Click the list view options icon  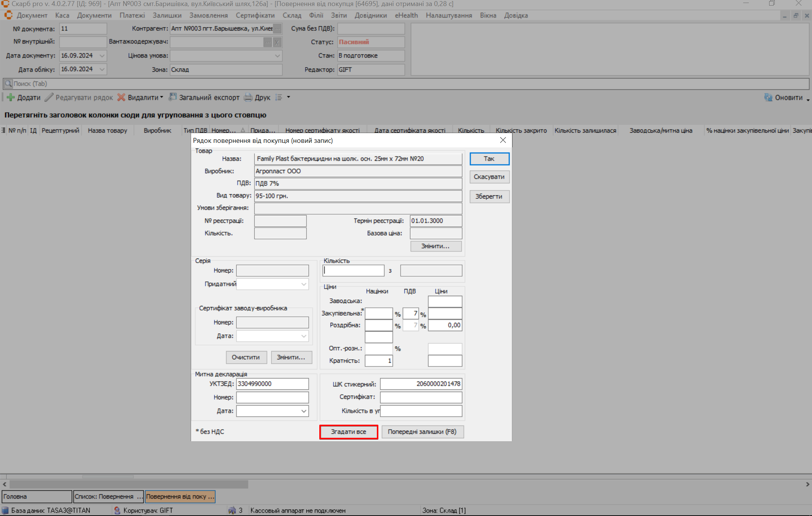(x=278, y=97)
